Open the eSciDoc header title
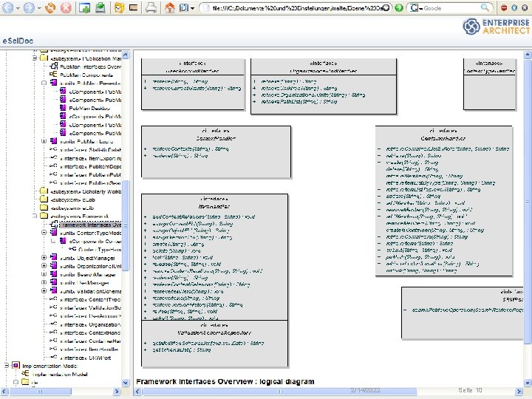532x399 pixels. pyautogui.click(x=18, y=41)
